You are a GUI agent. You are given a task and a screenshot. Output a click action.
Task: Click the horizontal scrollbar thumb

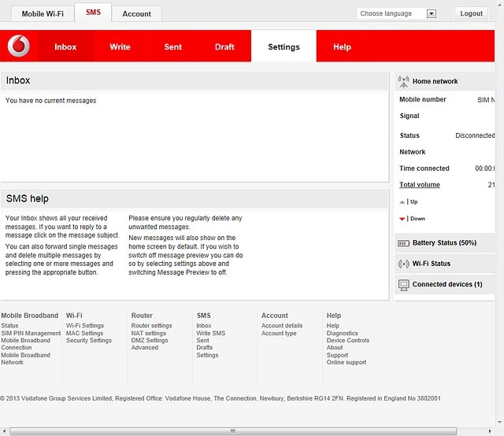pos(233,431)
